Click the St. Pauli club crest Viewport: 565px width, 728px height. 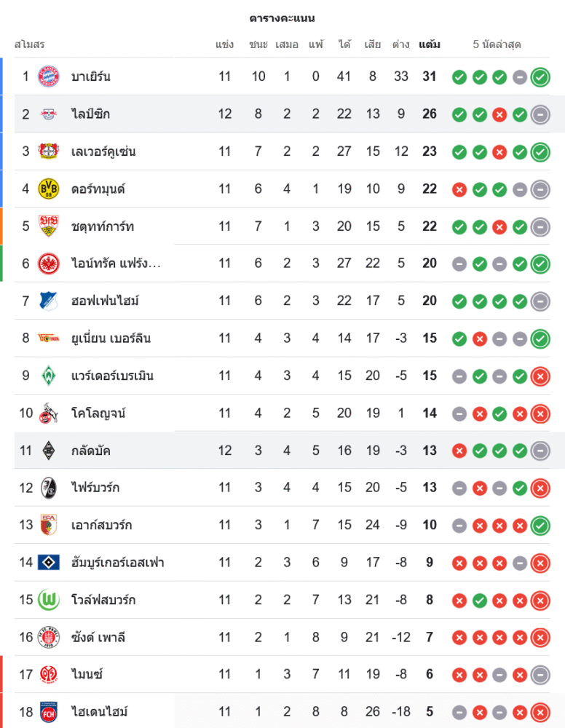tap(49, 637)
